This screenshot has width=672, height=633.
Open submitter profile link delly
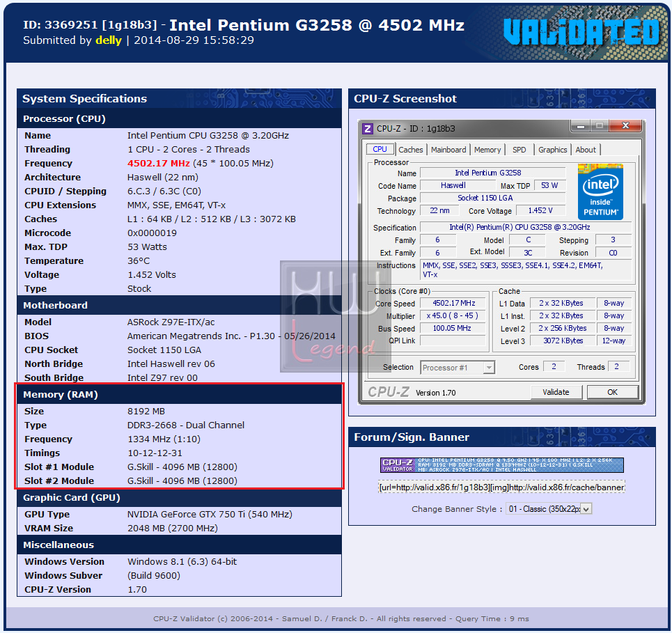(109, 40)
